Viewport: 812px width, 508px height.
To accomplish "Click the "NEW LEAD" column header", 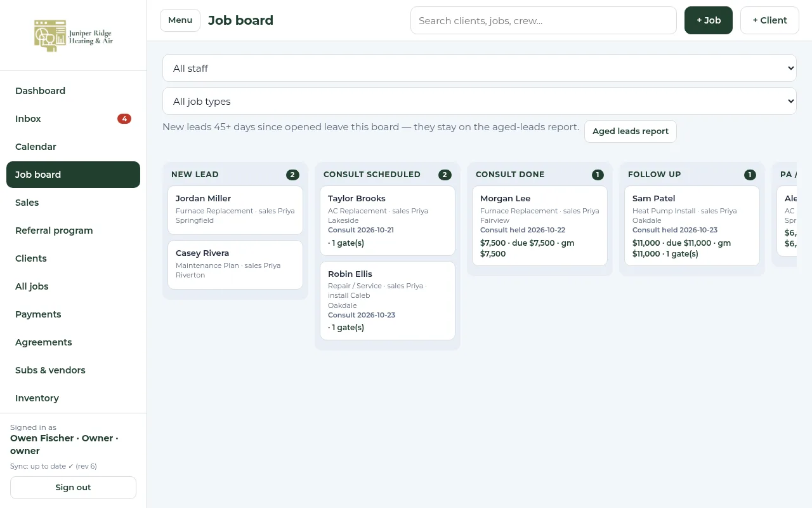I will (195, 175).
